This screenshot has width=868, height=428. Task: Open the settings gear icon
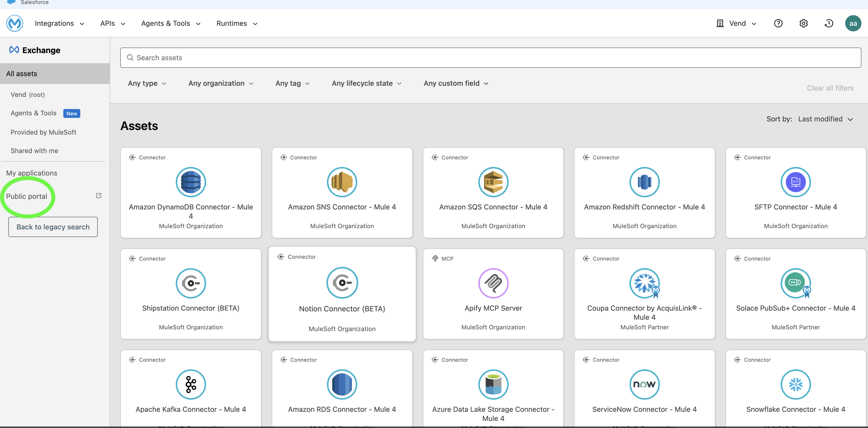coord(803,23)
